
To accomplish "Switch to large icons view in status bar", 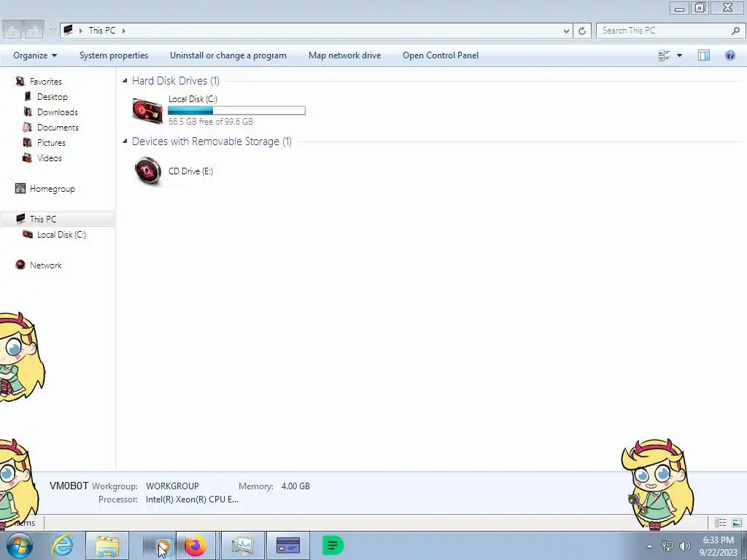I will tap(737, 522).
